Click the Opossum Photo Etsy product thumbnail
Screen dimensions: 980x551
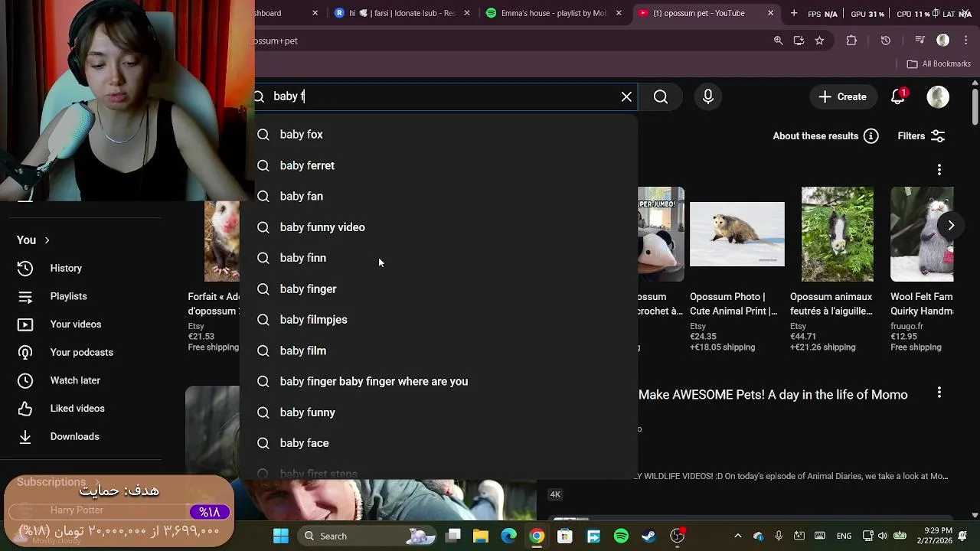[737, 234]
